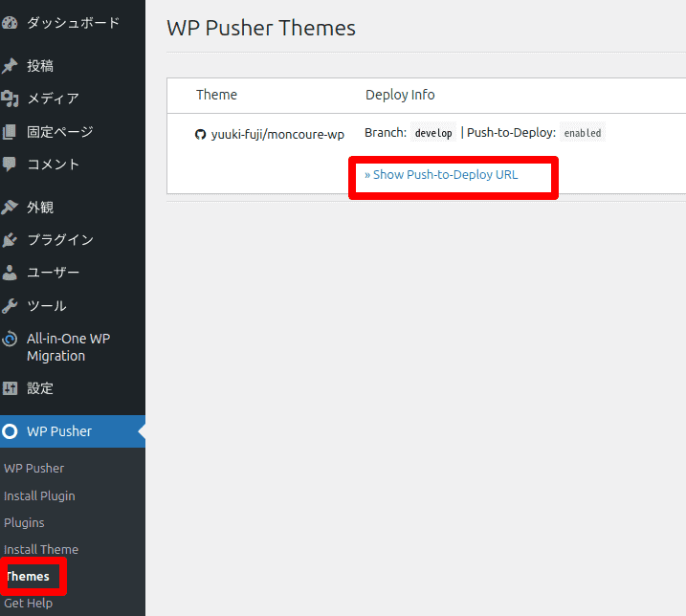686x616 pixels.
Task: Click the develop branch label
Action: coord(433,133)
